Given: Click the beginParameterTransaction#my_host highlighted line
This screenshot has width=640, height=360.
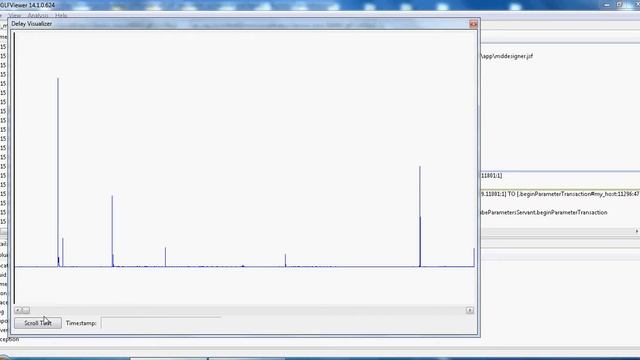Looking at the screenshot, I should click(x=560, y=194).
